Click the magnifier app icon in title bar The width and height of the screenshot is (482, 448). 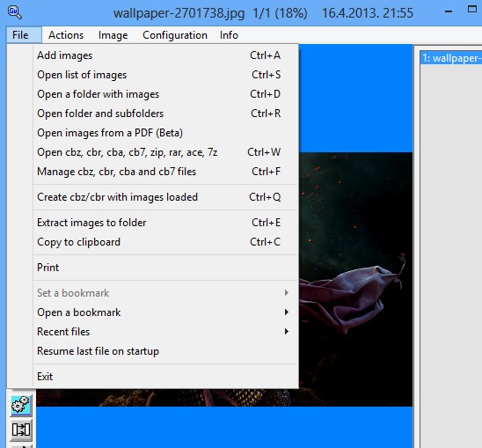tap(14, 12)
